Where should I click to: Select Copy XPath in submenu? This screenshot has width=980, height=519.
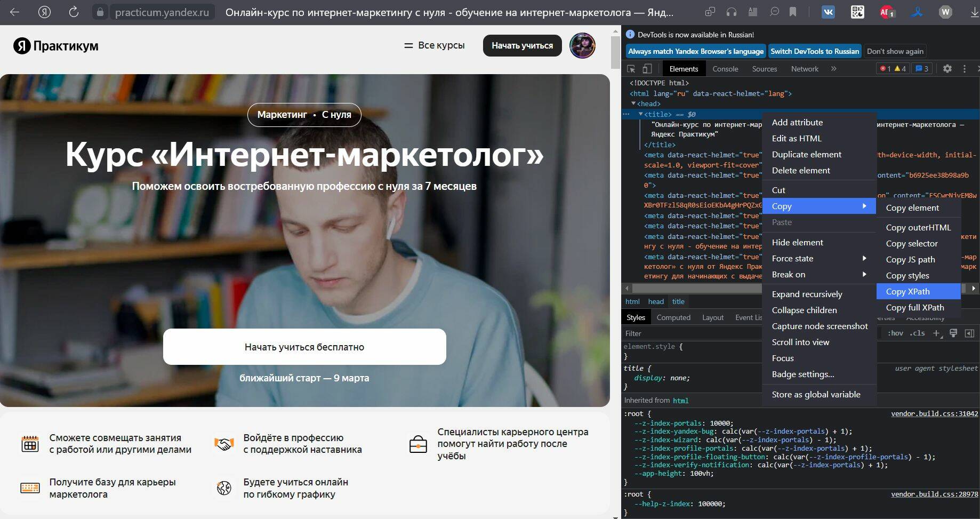point(919,291)
